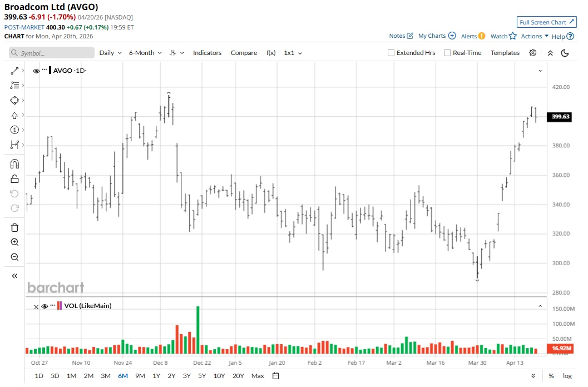Select the 2M time range

pyautogui.click(x=88, y=376)
